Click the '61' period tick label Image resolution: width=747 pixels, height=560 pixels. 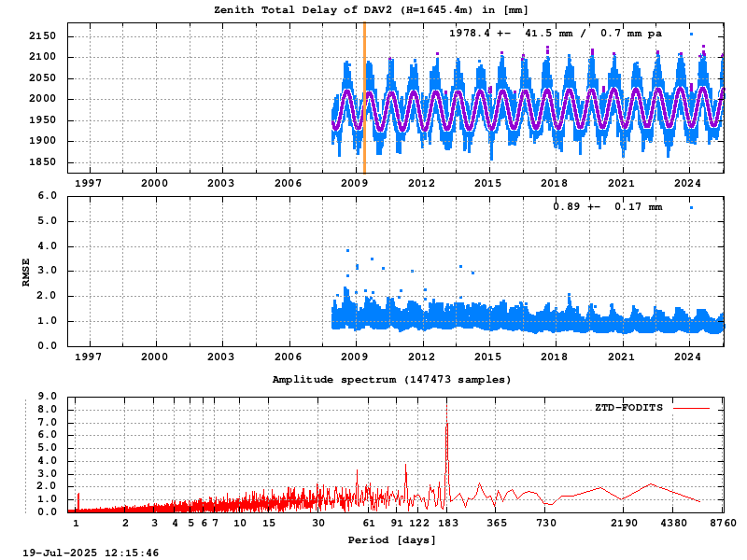(369, 523)
